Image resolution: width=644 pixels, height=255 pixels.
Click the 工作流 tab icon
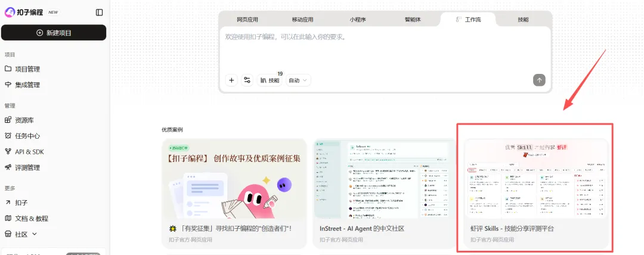point(459,19)
